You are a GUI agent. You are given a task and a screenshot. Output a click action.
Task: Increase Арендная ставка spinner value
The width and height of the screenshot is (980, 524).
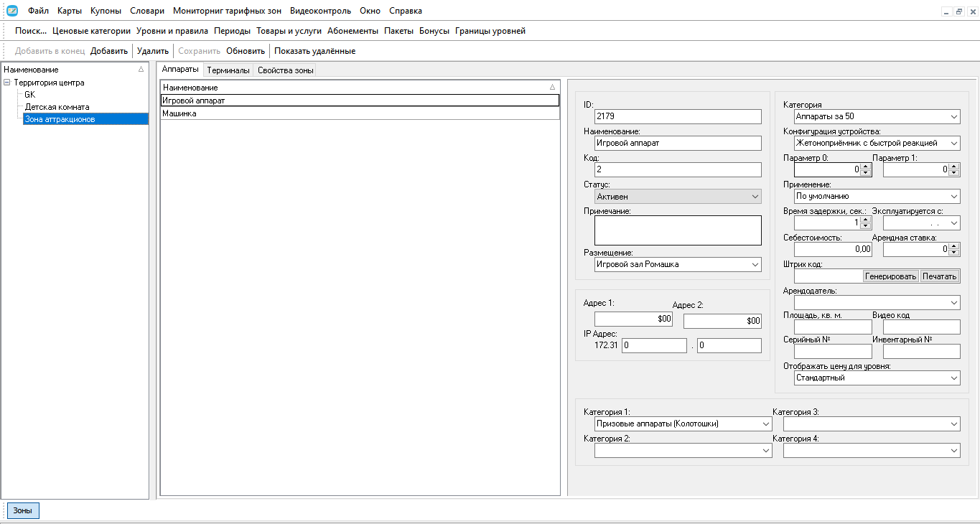point(954,246)
